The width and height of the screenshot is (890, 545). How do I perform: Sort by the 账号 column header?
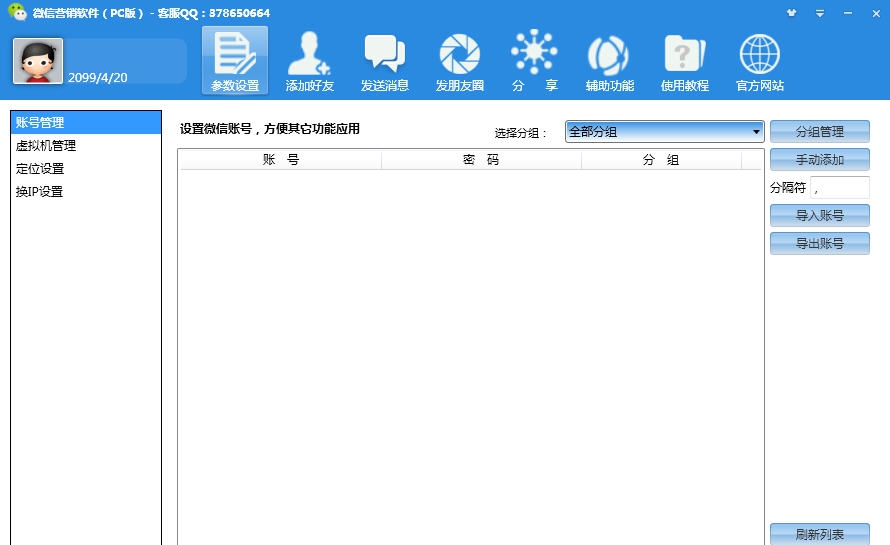280,160
